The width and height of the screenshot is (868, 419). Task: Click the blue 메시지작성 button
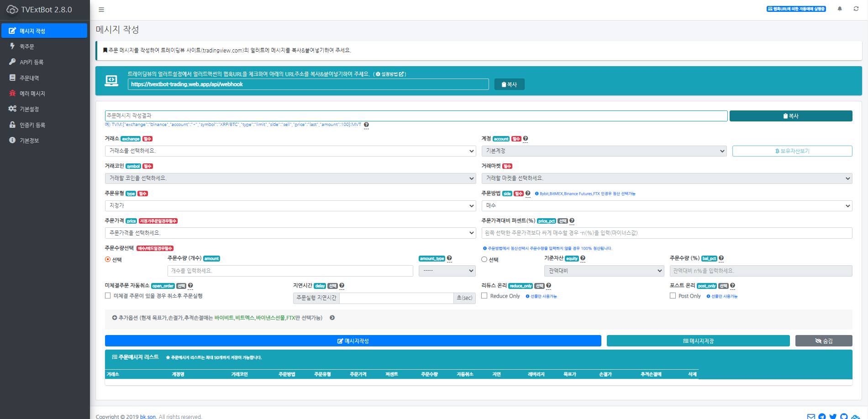(352, 341)
